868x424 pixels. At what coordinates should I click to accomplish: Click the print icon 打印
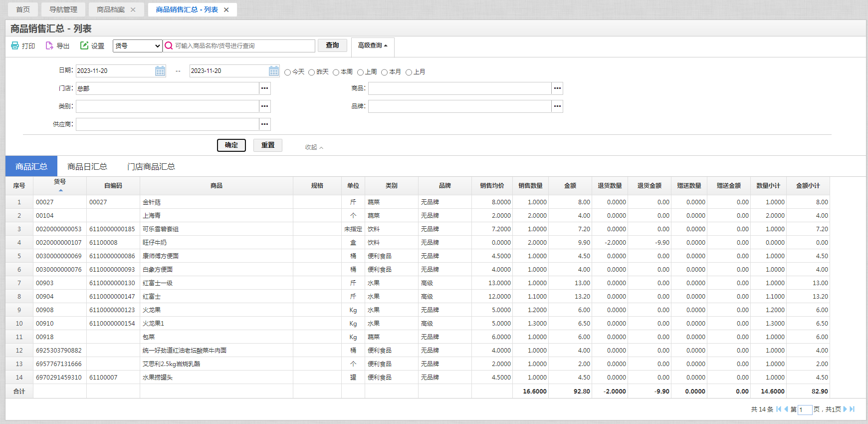(15, 45)
